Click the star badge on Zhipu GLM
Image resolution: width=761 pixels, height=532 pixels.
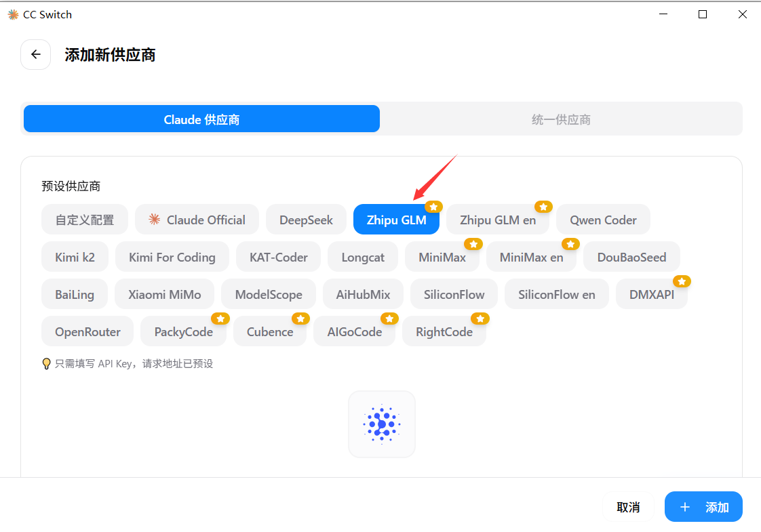point(433,207)
